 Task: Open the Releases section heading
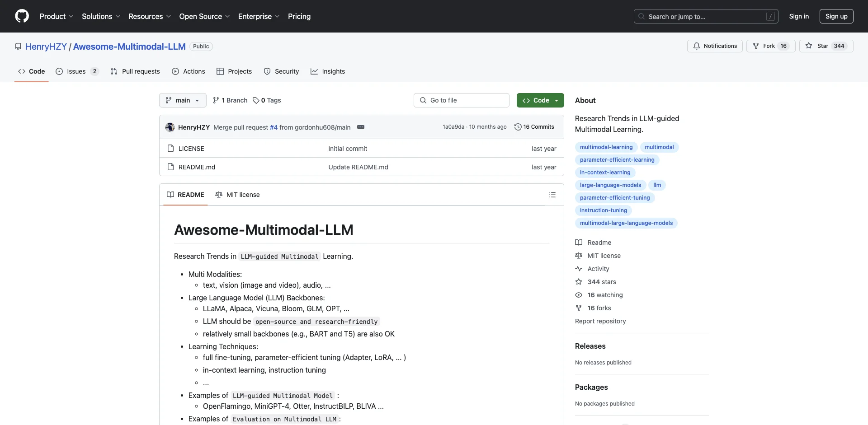590,346
